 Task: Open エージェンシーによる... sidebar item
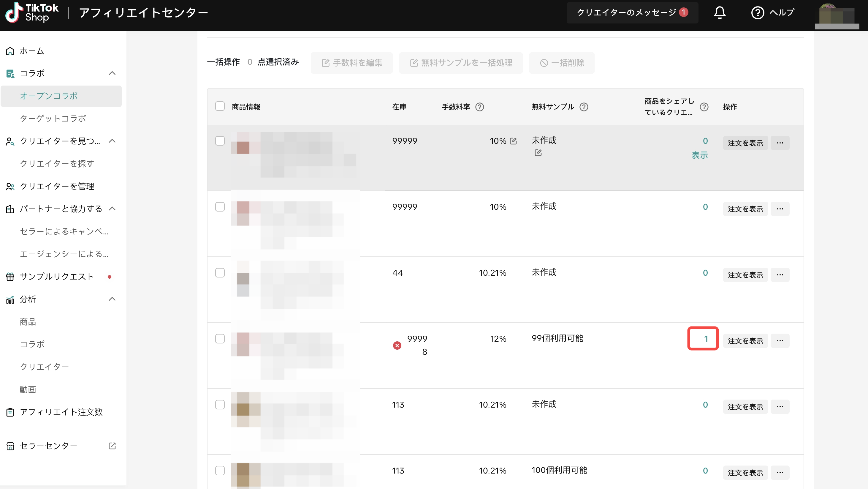click(x=64, y=254)
